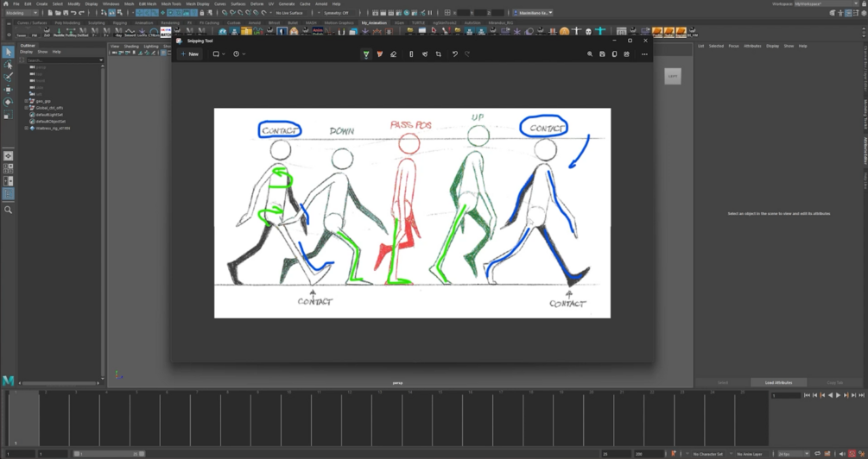
Task: Open the 24 fps frame rate dropdown
Action: (x=793, y=454)
